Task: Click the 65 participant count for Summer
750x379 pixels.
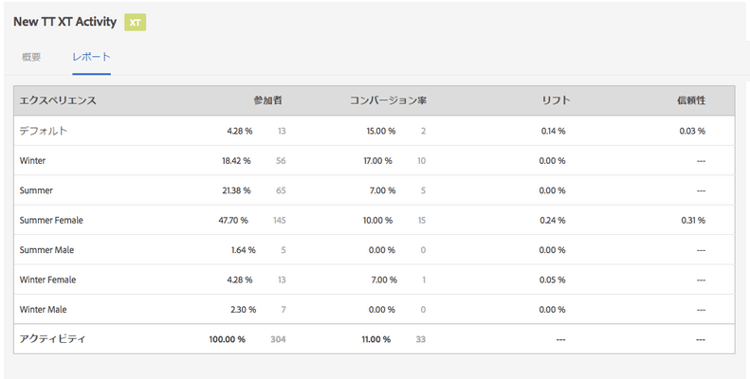Action: [x=281, y=190]
